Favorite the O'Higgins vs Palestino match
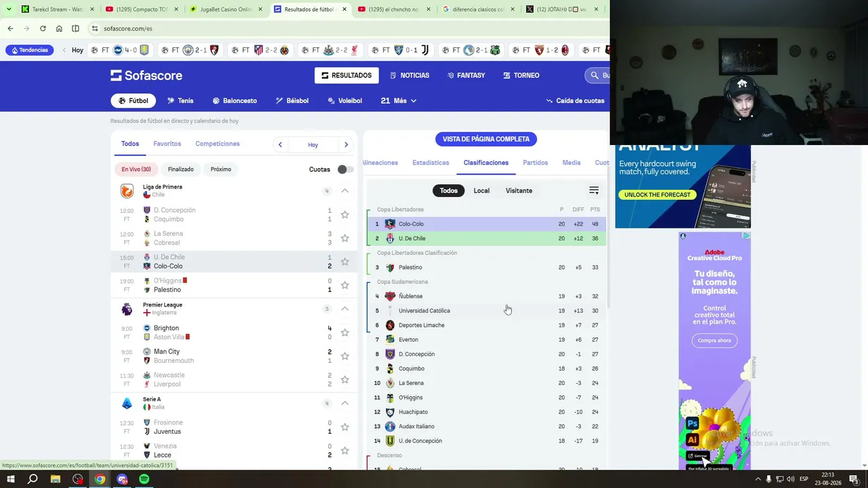868x488 pixels. click(344, 285)
